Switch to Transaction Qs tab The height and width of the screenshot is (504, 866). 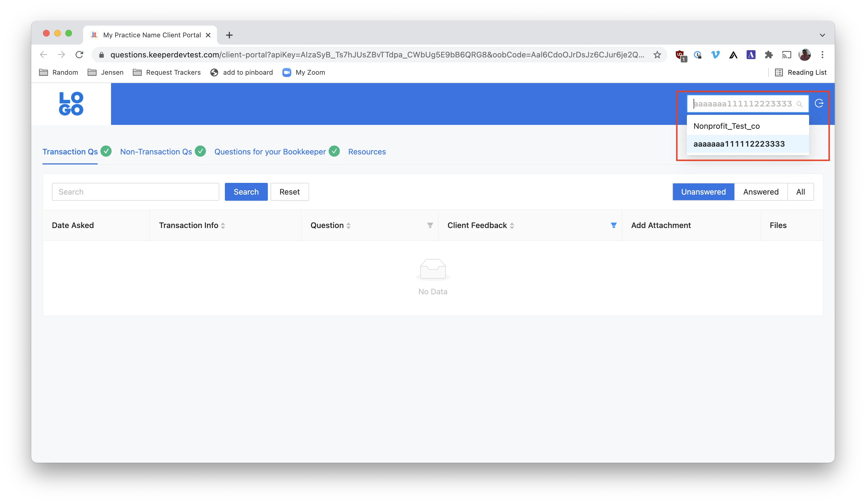click(70, 151)
